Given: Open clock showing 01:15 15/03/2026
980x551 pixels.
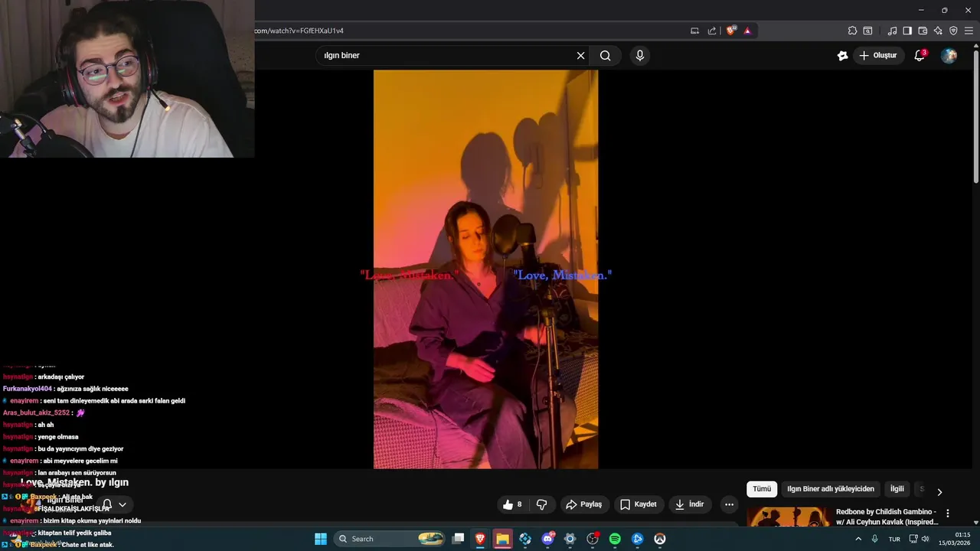Looking at the screenshot, I should tap(954, 539).
